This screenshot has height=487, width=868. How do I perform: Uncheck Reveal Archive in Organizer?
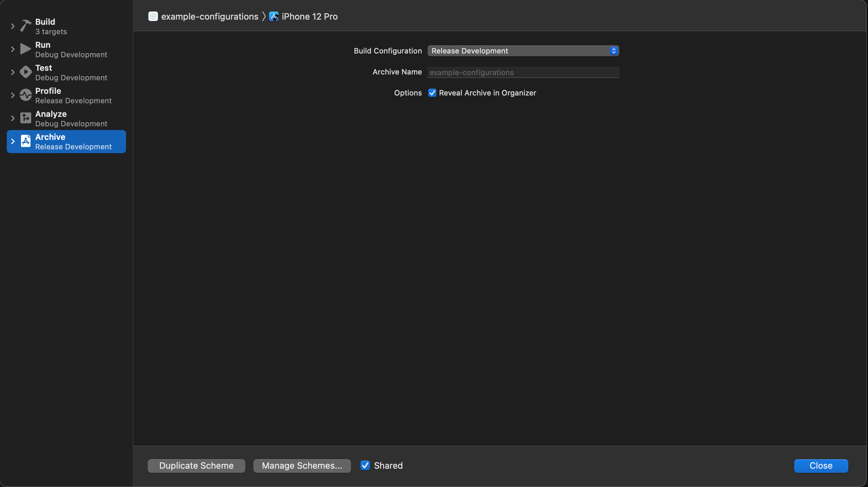pos(432,93)
